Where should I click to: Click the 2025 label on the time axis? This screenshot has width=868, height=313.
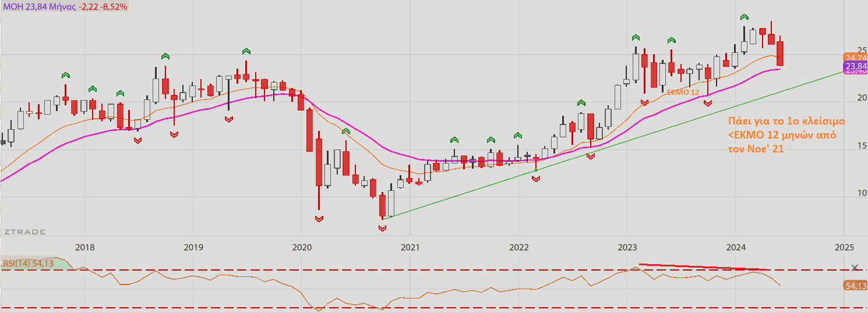pos(844,247)
